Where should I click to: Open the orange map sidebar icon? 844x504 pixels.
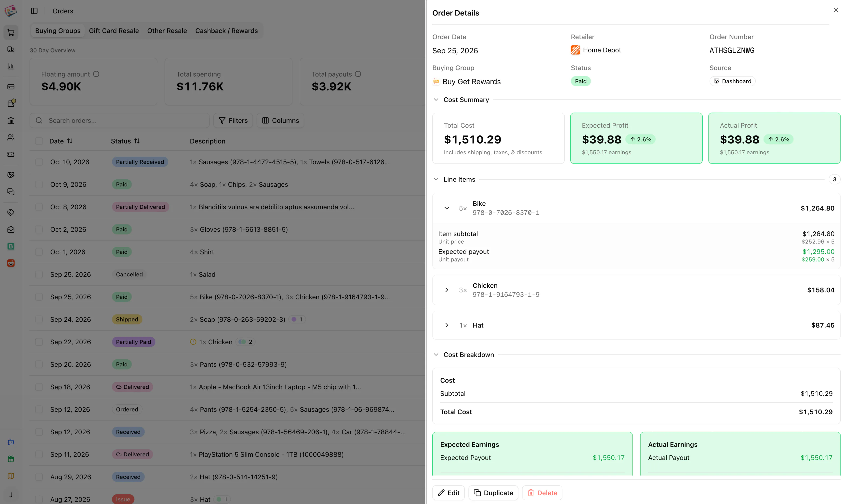[x=11, y=476]
